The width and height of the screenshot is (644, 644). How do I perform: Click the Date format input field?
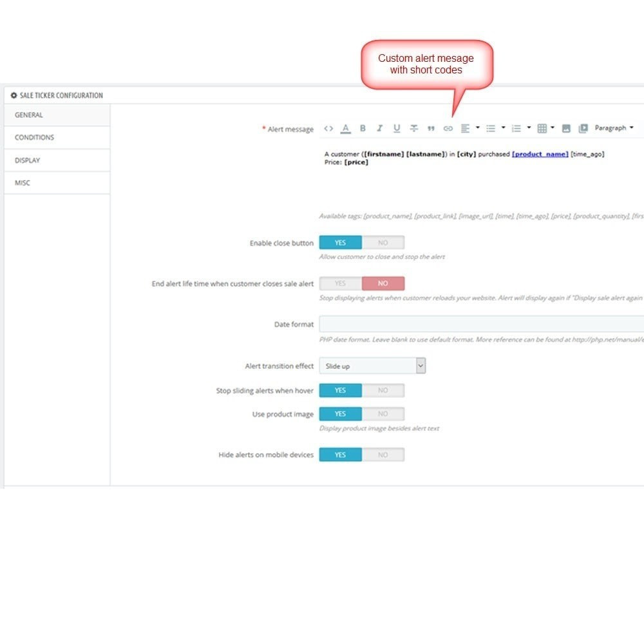[x=481, y=324]
